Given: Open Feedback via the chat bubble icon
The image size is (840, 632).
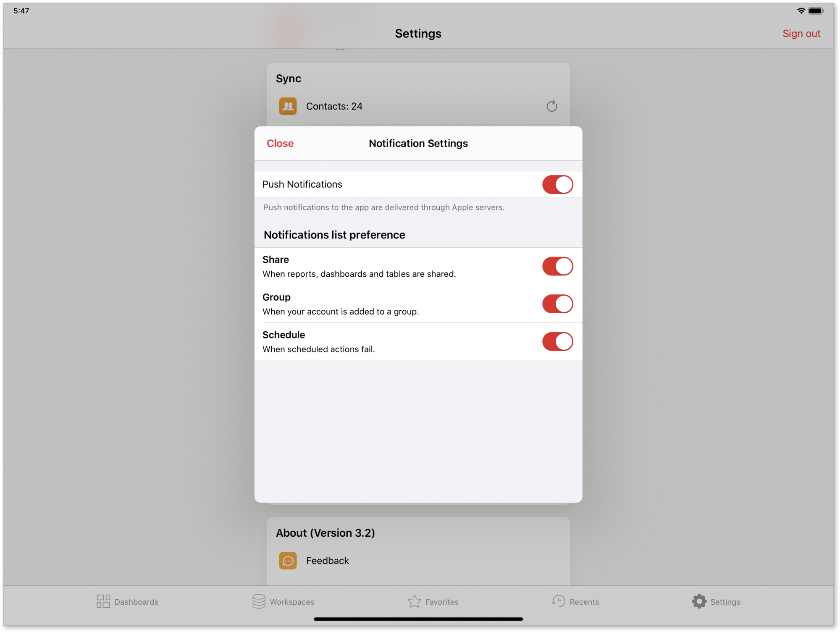Looking at the screenshot, I should pyautogui.click(x=288, y=561).
